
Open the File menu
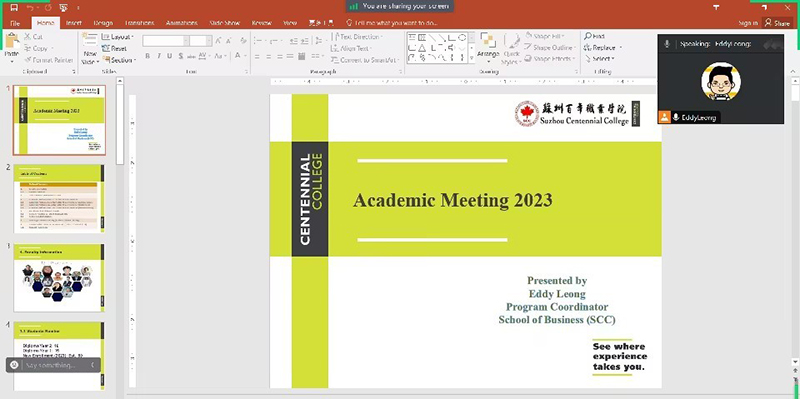(x=15, y=23)
